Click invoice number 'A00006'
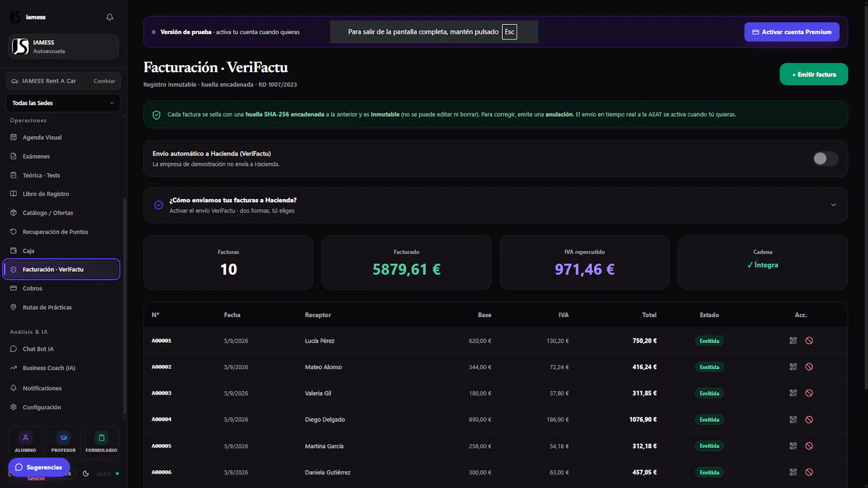 point(161,472)
